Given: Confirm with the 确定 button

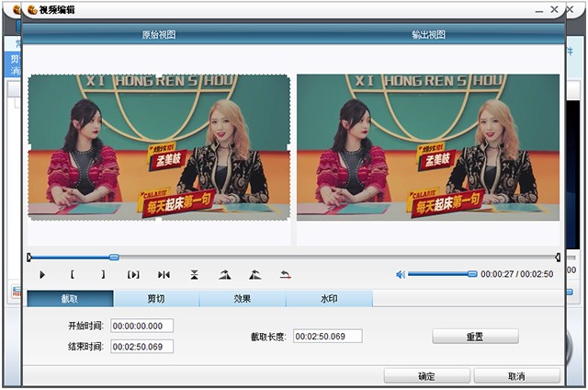Looking at the screenshot, I should 426,376.
